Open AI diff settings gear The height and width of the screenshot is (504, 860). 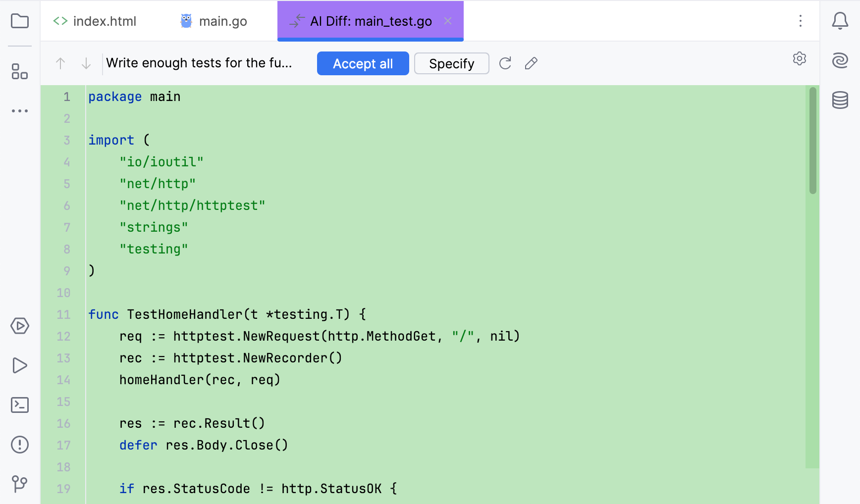(800, 59)
